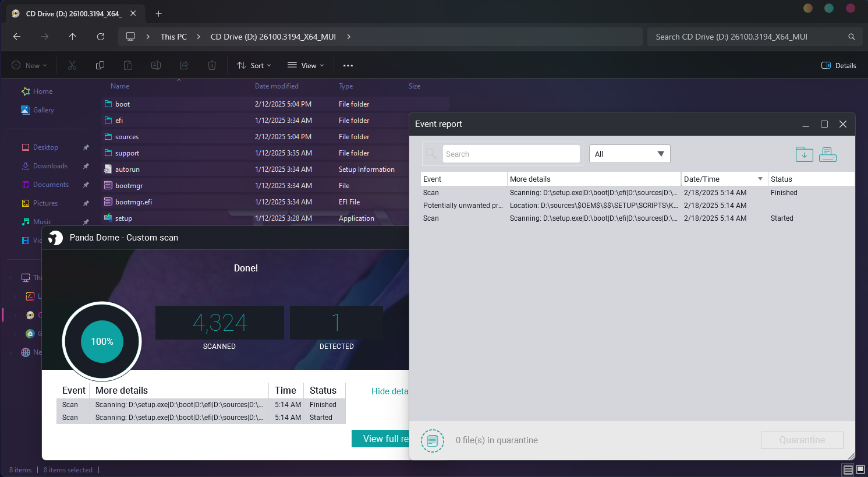Screen dimensions: 868x477
Task: Click the export report folder icon in Event report
Action: point(805,154)
